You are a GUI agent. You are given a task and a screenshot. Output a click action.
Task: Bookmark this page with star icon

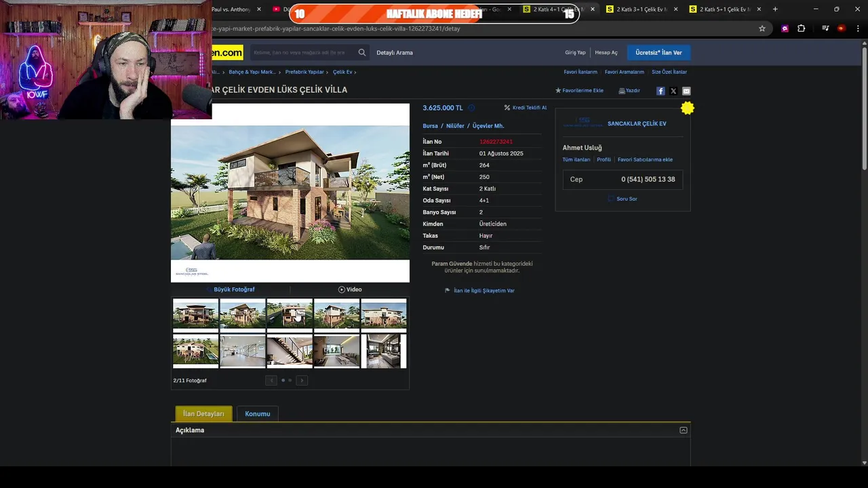click(762, 28)
